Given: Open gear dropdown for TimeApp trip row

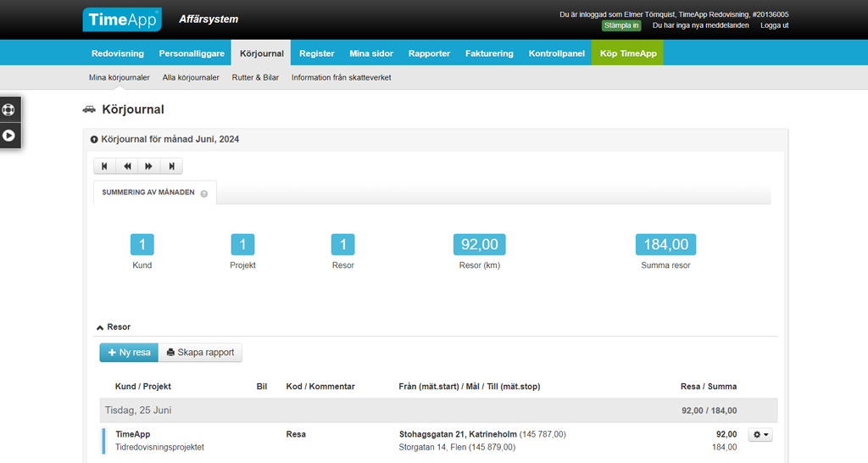Looking at the screenshot, I should pyautogui.click(x=760, y=435).
